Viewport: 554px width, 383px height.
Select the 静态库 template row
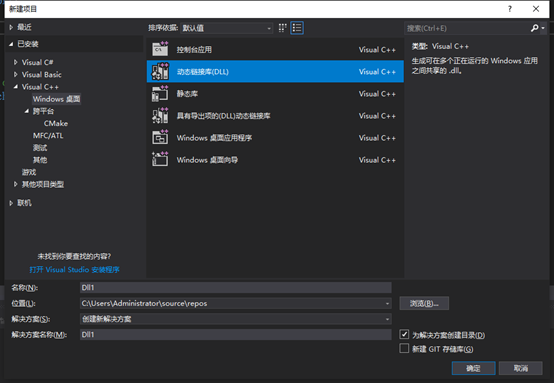pyautogui.click(x=275, y=94)
